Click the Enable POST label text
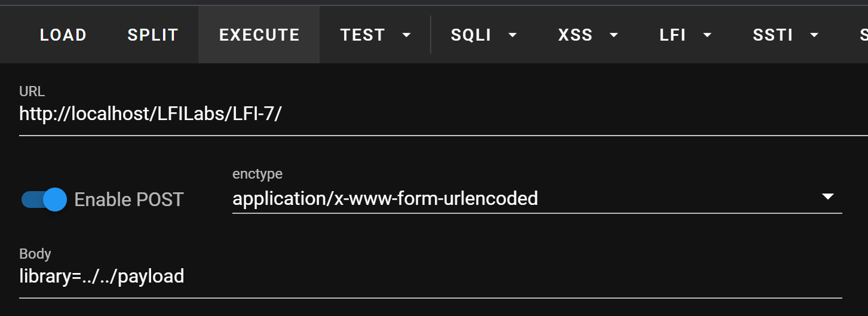The width and height of the screenshot is (868, 316). pos(129,200)
